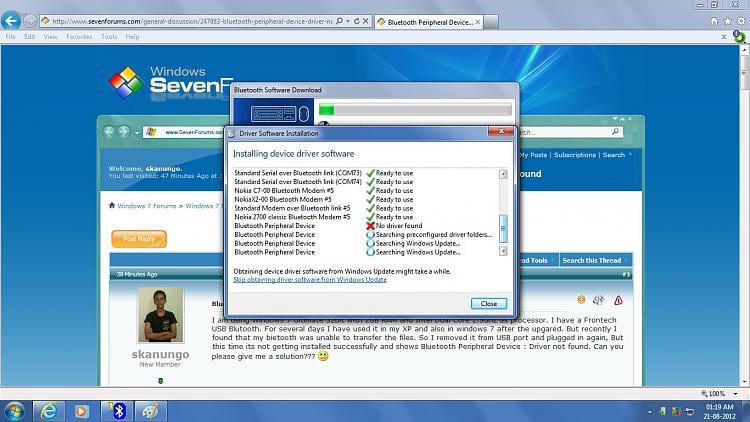
Task: Click the Bluetooth Software Download progress bar
Action: coord(415,110)
